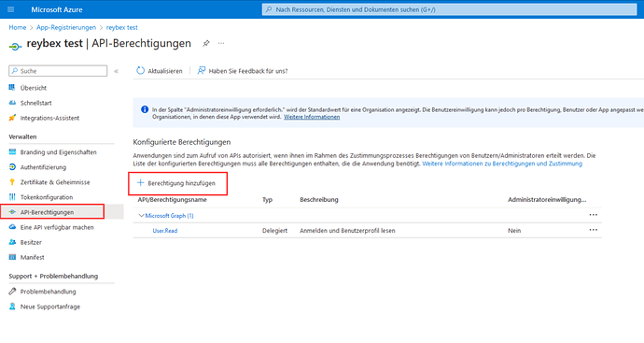
Task: Open the Übersicht menu item
Action: 34,88
